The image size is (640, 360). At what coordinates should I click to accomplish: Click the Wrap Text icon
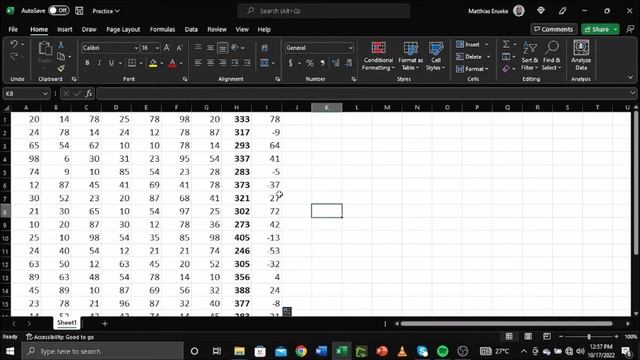coord(264,48)
